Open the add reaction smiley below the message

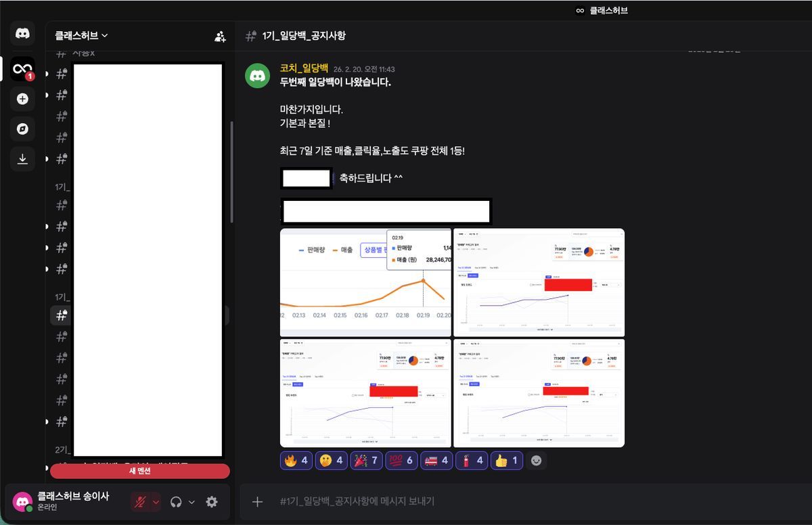tap(537, 461)
